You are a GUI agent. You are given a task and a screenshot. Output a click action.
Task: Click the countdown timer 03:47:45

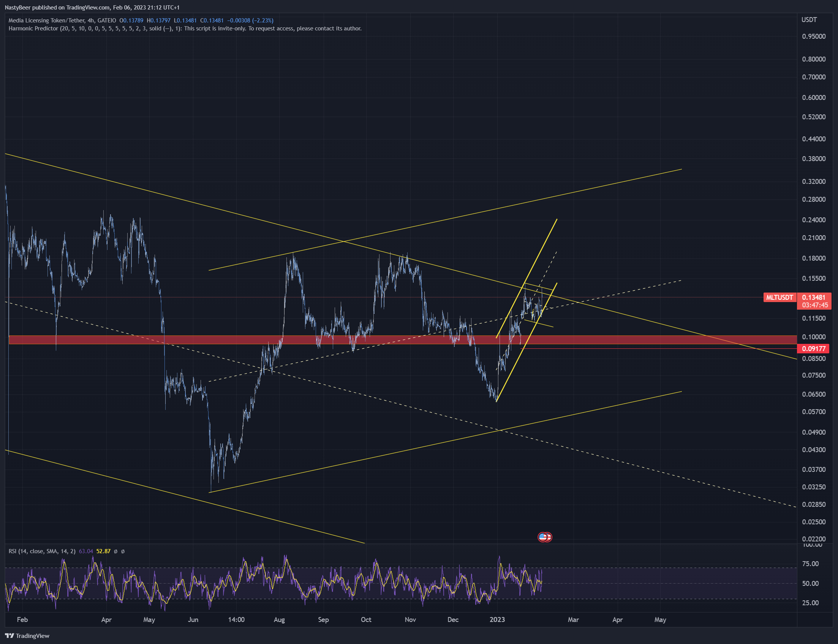pyautogui.click(x=814, y=305)
